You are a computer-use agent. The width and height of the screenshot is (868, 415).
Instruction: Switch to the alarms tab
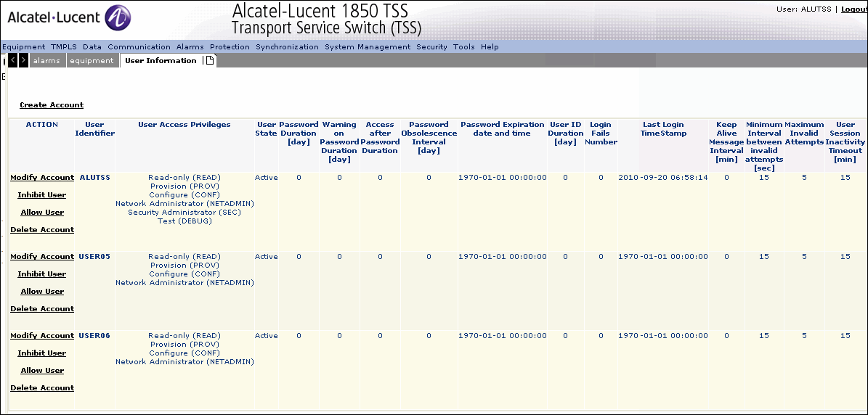pos(46,61)
